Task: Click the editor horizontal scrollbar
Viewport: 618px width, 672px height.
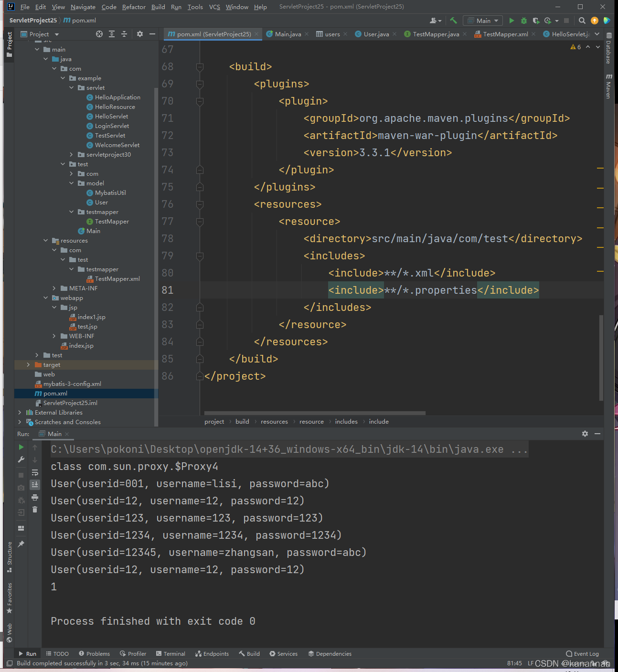Action: coord(315,413)
